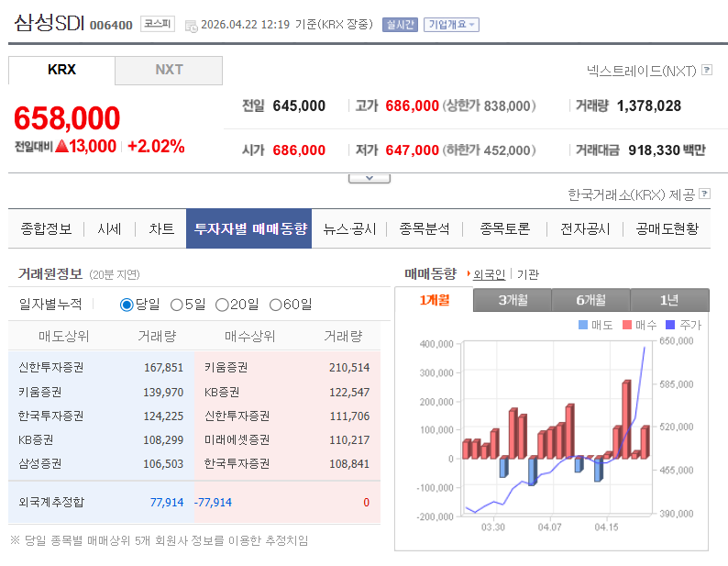Image resolution: width=728 pixels, height=566 pixels.
Task: Open the 차트 tab
Action: (x=161, y=228)
